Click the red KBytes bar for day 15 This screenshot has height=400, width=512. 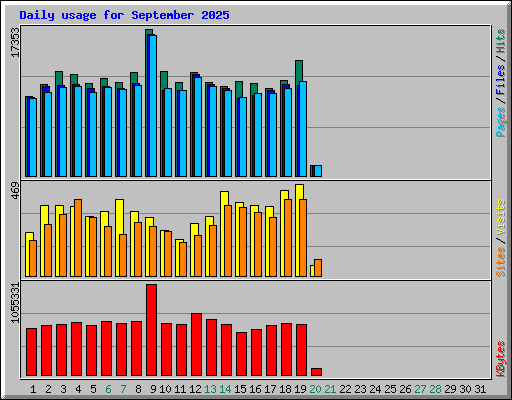242,354
